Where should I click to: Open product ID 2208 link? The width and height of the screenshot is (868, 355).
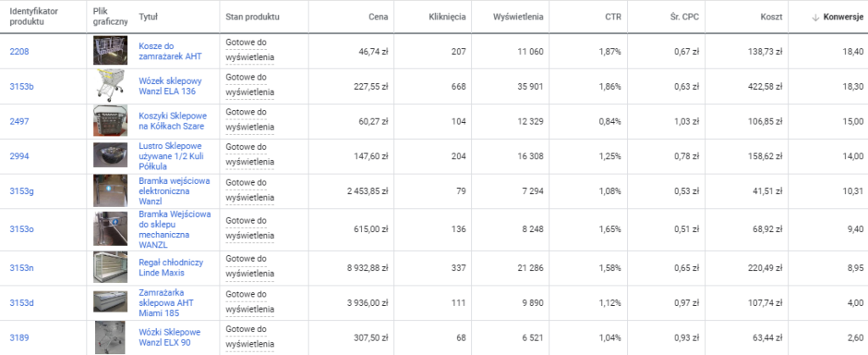pyautogui.click(x=19, y=52)
